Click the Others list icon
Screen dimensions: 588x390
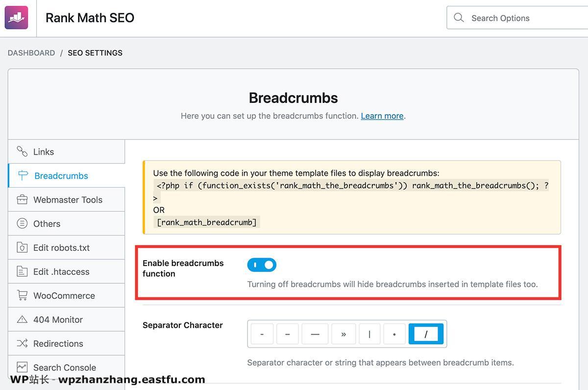pos(22,223)
